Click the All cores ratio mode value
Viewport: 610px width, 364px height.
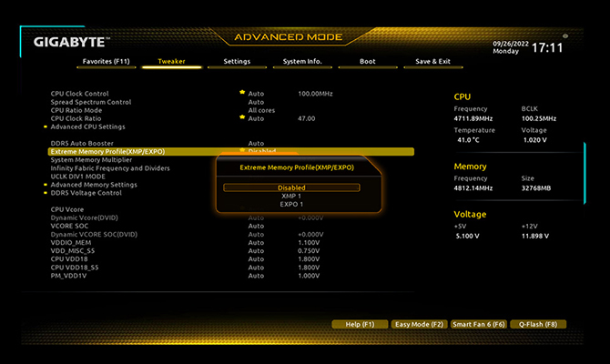[261, 110]
